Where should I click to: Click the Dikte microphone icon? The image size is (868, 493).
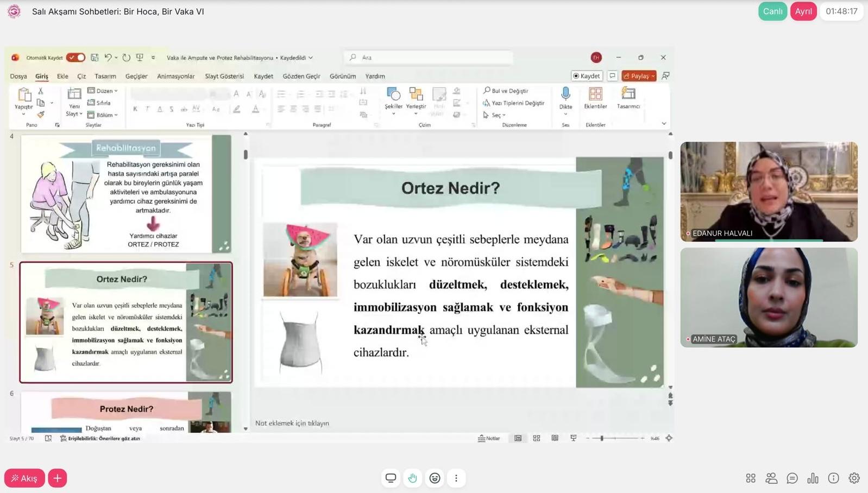click(x=565, y=95)
